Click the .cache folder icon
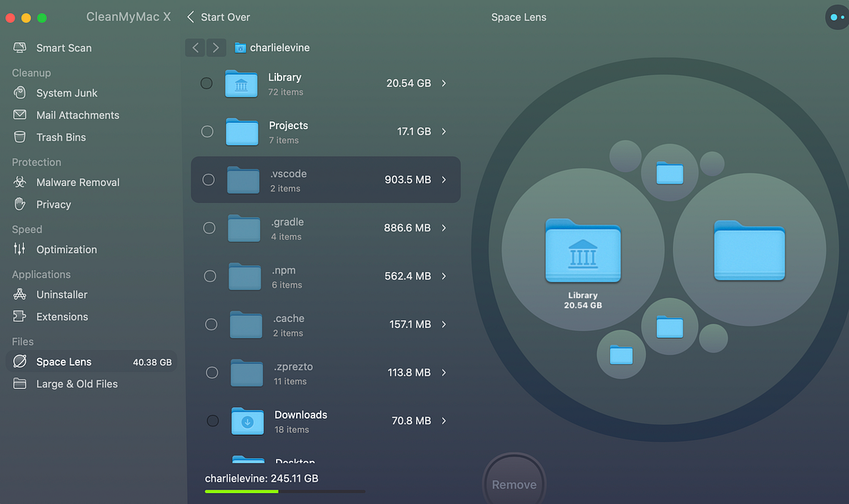The width and height of the screenshot is (849, 504). (x=246, y=324)
